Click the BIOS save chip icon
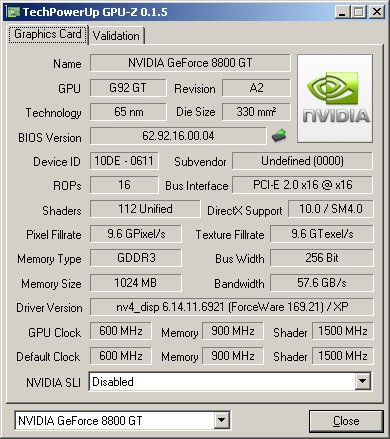This screenshot has height=439, width=390. 279,136
